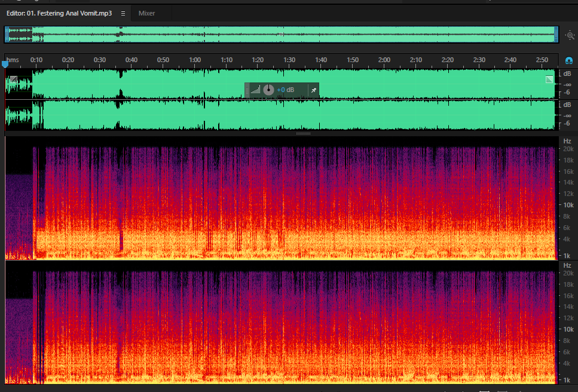Switch to the Mixer tab
This screenshot has width=578, height=392.
[x=146, y=13]
